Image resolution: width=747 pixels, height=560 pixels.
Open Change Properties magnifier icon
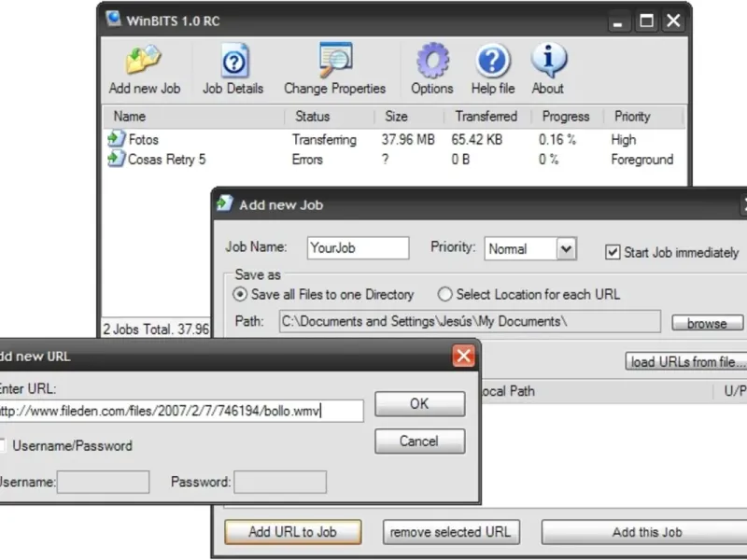[335, 60]
